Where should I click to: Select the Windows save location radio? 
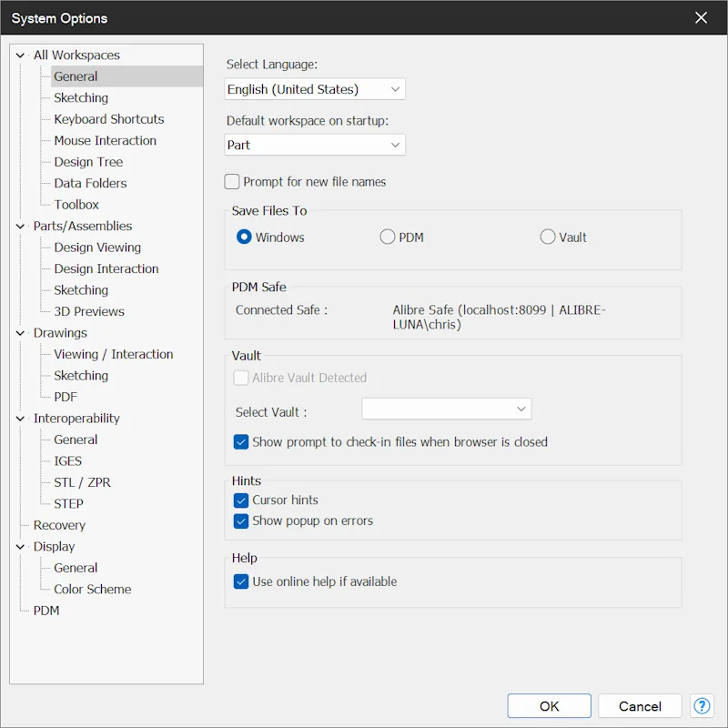244,237
